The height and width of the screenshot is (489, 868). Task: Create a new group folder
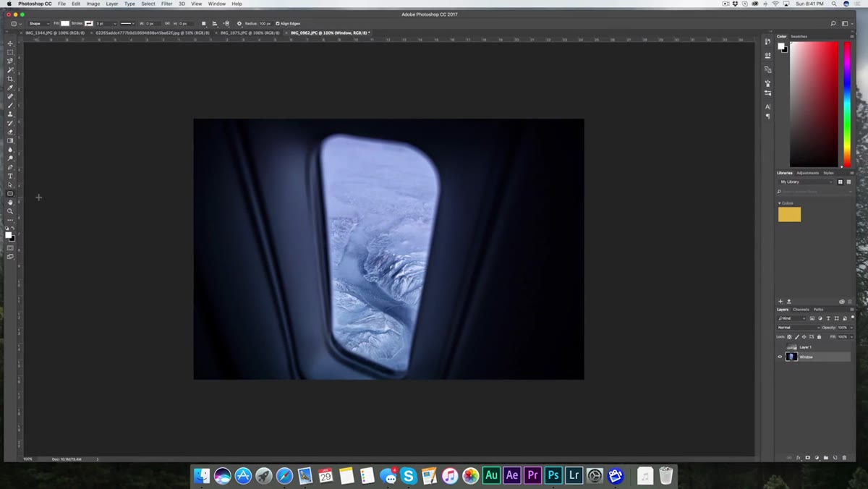pyautogui.click(x=826, y=458)
